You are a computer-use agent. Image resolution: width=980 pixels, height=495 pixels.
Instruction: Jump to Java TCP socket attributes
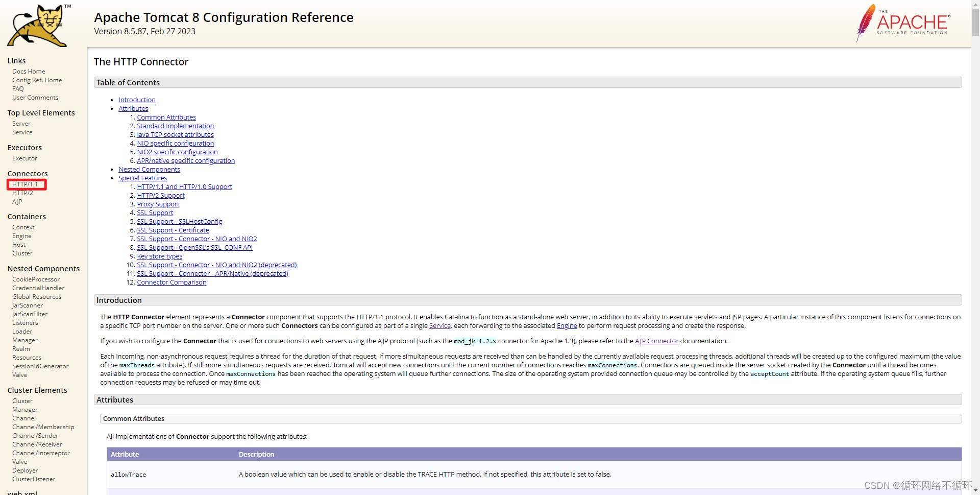point(175,135)
